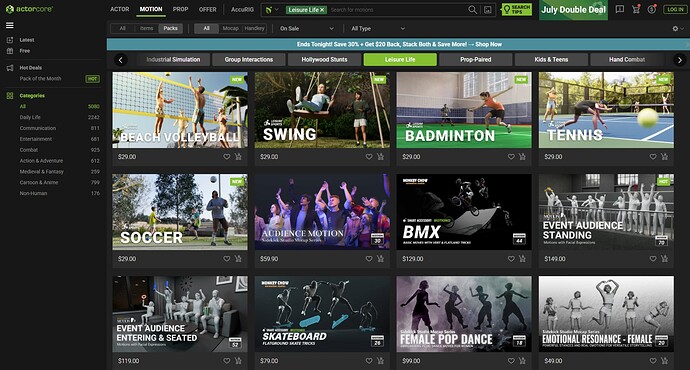This screenshot has width=690, height=370.
Task: Click the LOG IN button
Action: (675, 9)
